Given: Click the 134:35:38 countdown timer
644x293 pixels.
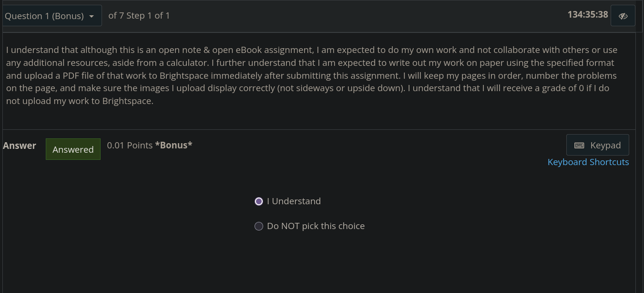Looking at the screenshot, I should pos(587,14).
